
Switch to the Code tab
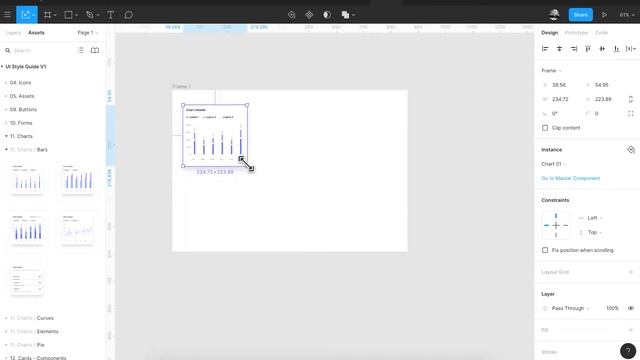(601, 33)
